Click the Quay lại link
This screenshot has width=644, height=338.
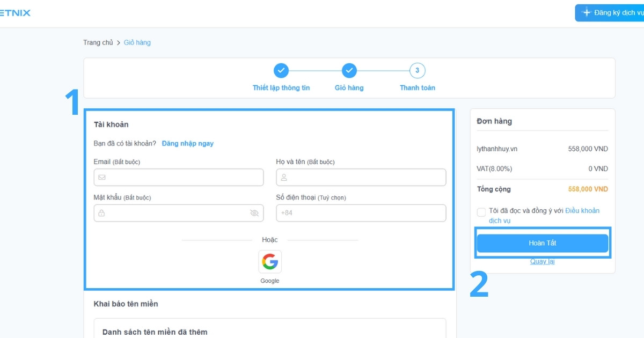pyautogui.click(x=543, y=261)
